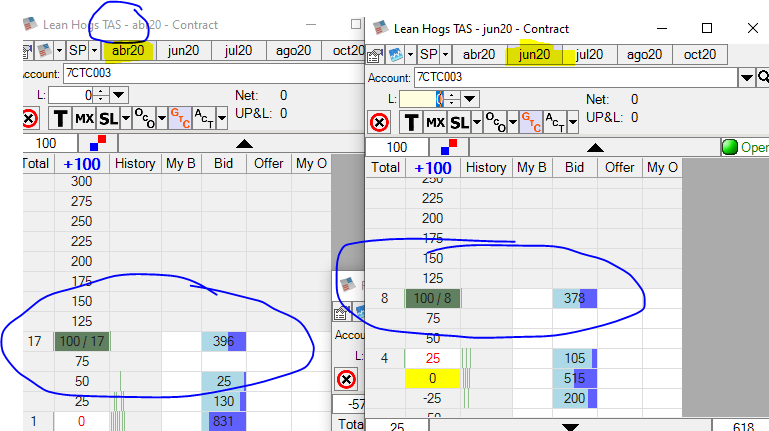
Task: Select the jun20 tab in abr20 window
Action: (x=183, y=51)
